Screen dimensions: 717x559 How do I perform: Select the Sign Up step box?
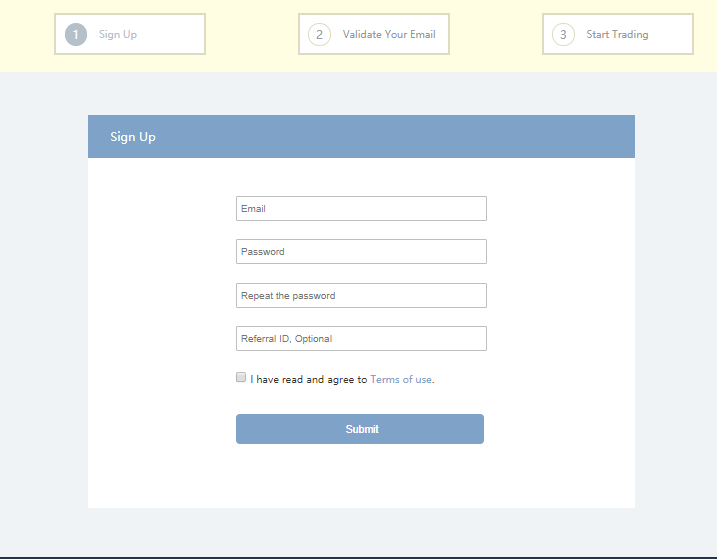(130, 34)
